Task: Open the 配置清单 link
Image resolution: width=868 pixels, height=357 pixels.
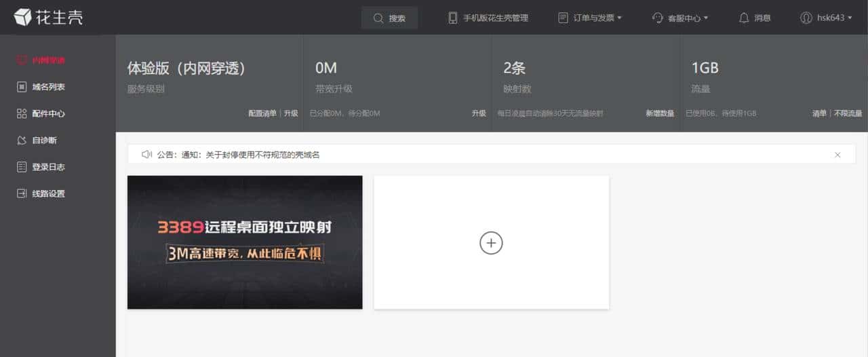Action: tap(262, 113)
